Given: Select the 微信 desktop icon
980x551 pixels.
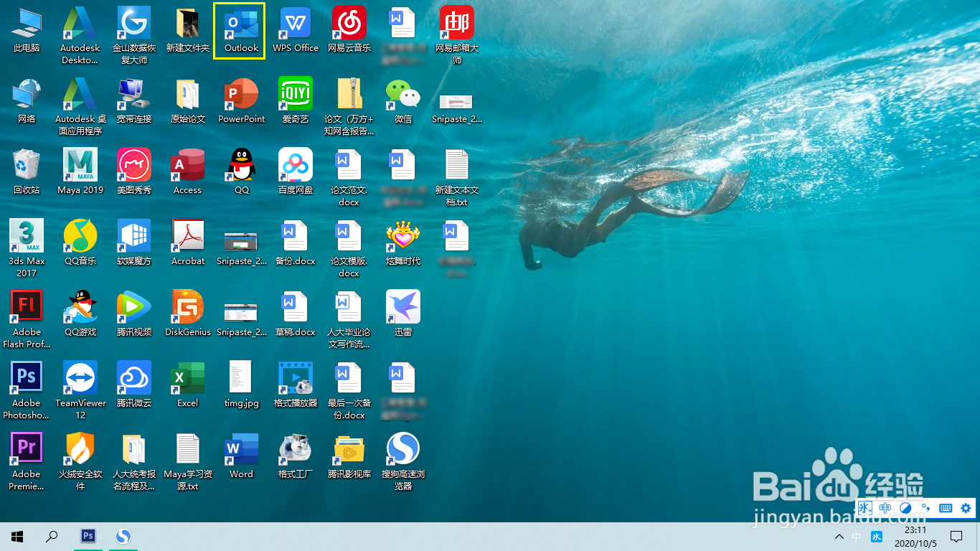Looking at the screenshot, I should pyautogui.click(x=403, y=100).
